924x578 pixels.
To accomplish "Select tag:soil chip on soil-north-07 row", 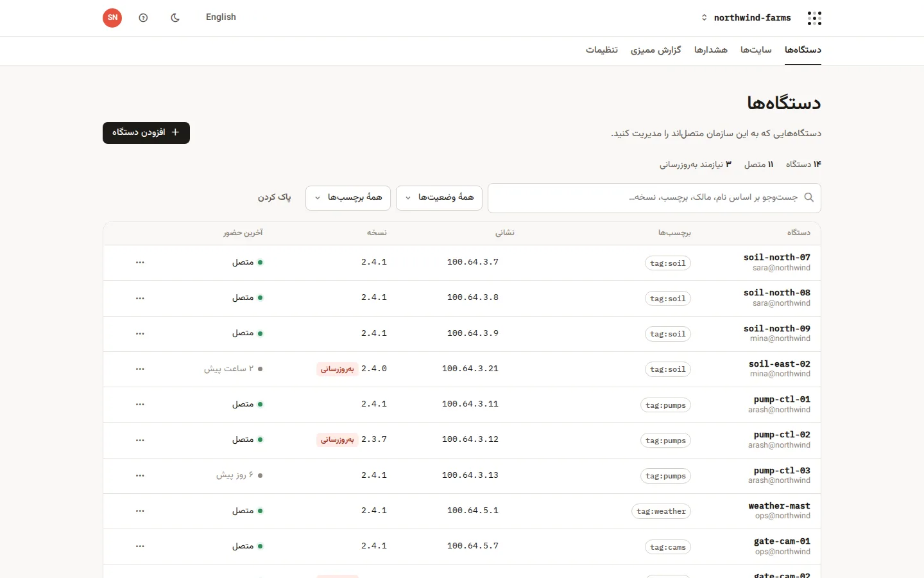I will pos(668,263).
